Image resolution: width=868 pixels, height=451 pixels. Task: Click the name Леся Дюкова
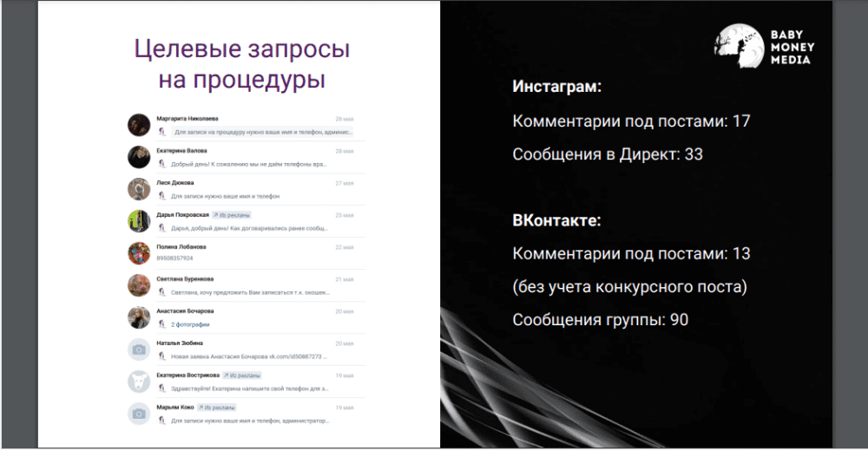175,183
